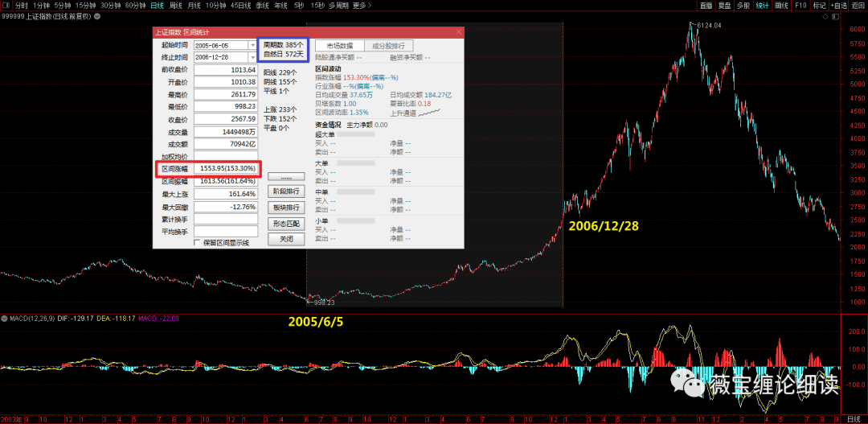Click the 最大回撤 value -12.76%
The width and height of the screenshot is (868, 424).
coord(226,207)
